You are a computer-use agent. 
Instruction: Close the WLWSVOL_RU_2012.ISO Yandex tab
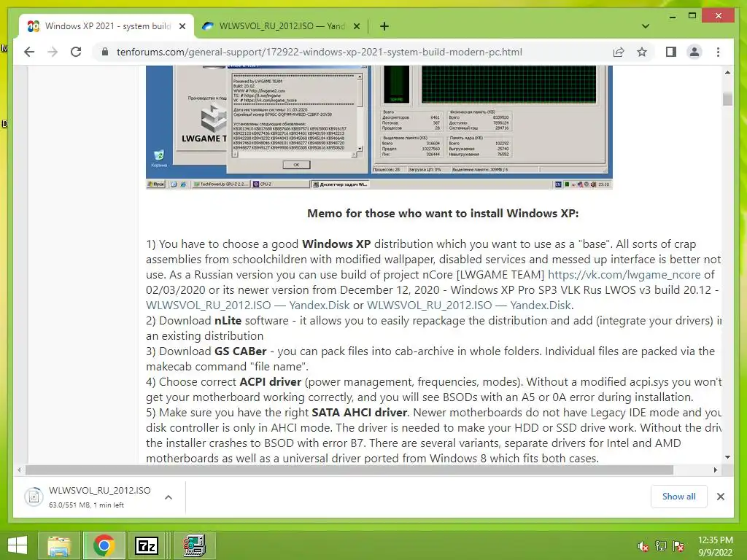(x=356, y=26)
